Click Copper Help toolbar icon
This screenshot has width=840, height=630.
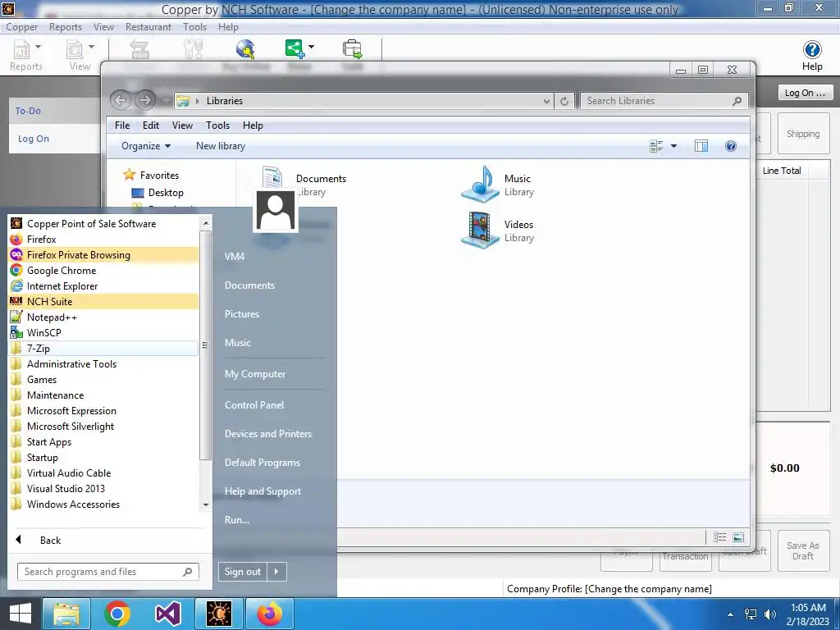pyautogui.click(x=812, y=56)
